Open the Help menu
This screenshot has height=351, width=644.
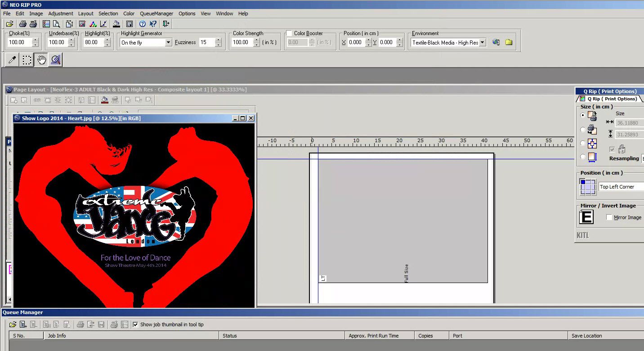coord(243,13)
